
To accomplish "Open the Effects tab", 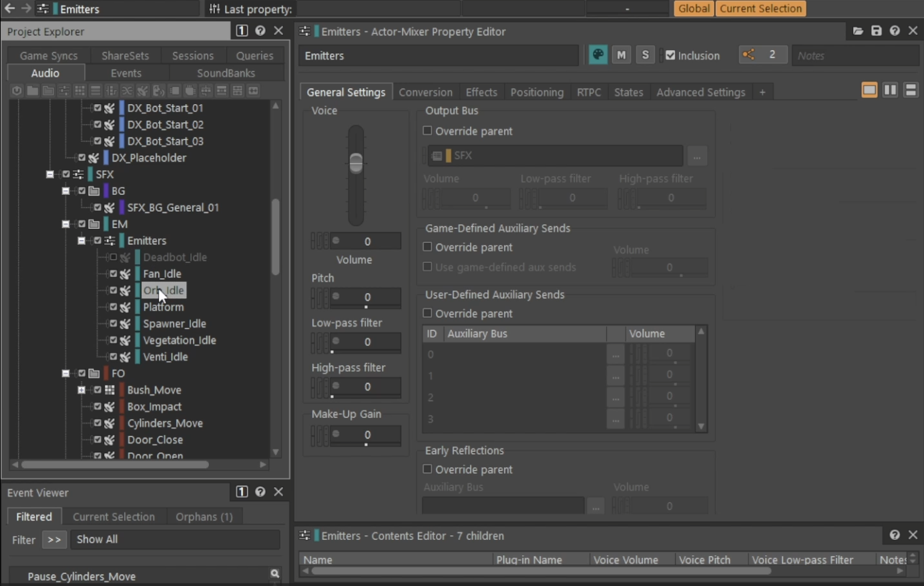I will coord(481,92).
